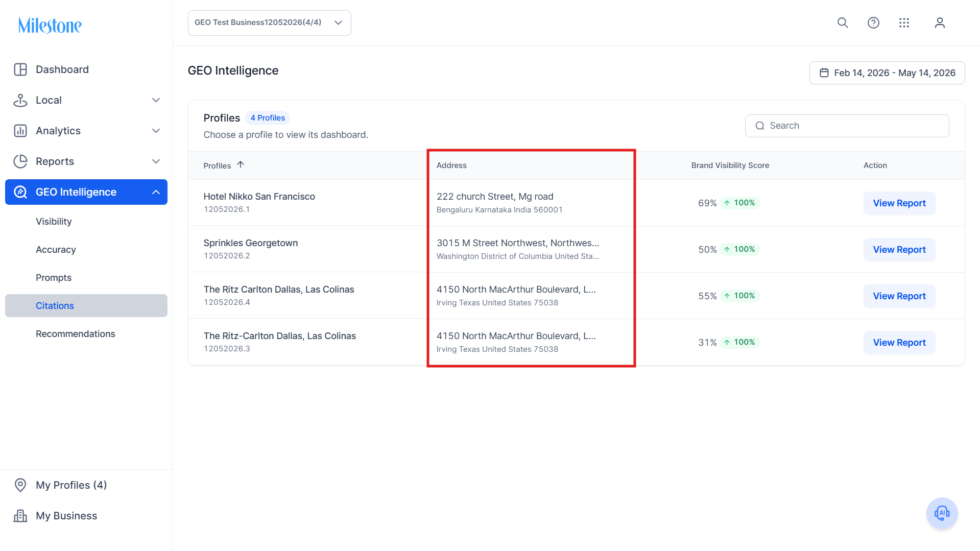Viewport: 980px width, 551px height.
Task: View Report for profile 12052026.3
Action: pyautogui.click(x=899, y=343)
